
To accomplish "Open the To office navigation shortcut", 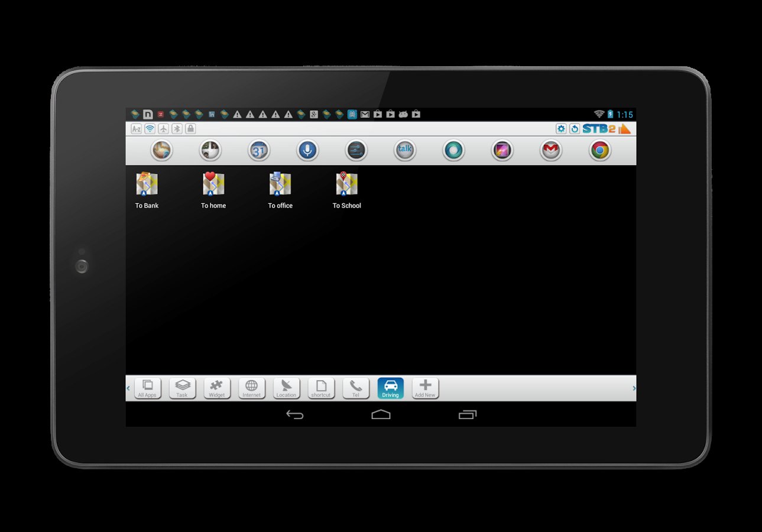I will point(280,184).
